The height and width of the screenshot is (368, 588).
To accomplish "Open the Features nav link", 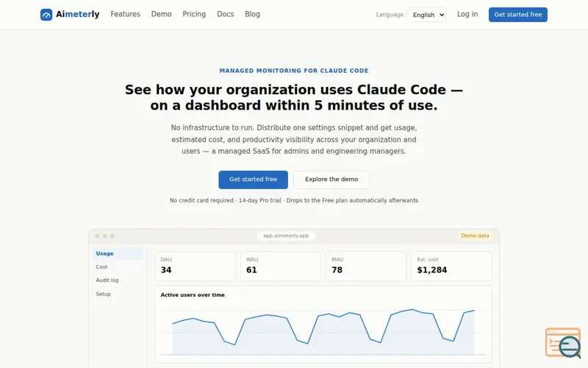I will 125,14.
